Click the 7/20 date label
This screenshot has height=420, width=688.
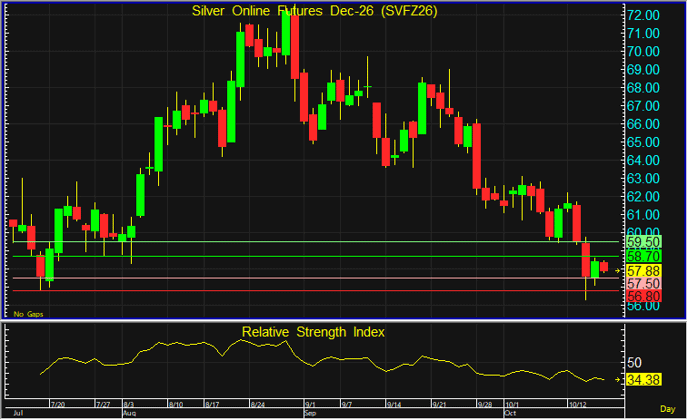[x=58, y=404]
